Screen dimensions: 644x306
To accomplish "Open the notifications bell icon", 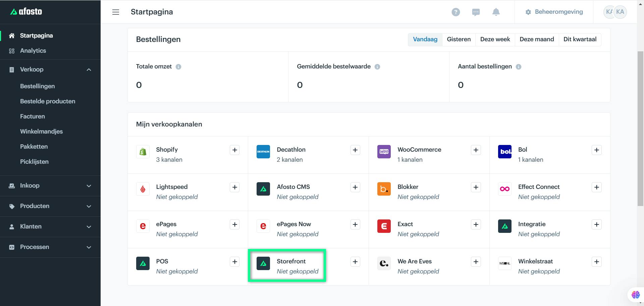I will (496, 12).
